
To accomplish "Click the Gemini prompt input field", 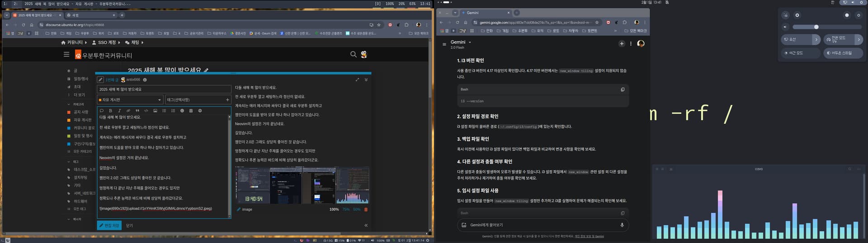I will (x=542, y=225).
